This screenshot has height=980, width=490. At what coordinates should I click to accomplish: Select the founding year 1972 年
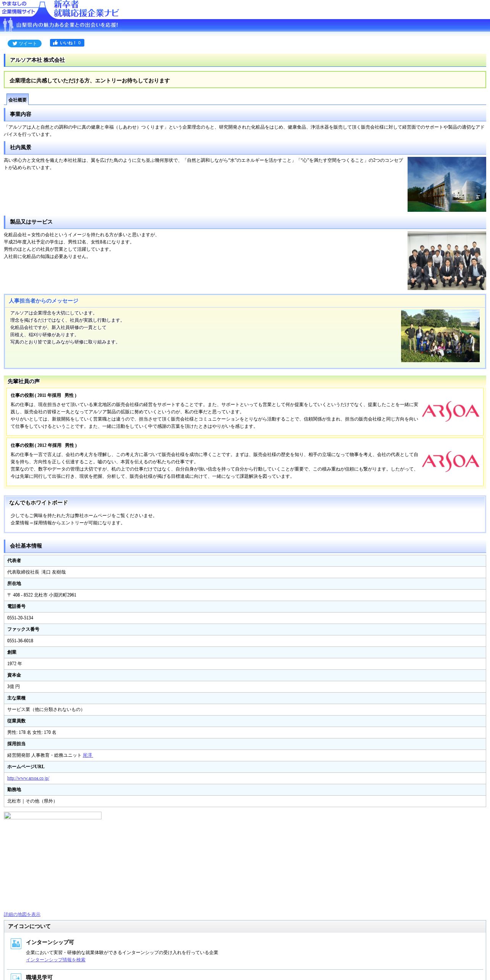(15, 664)
